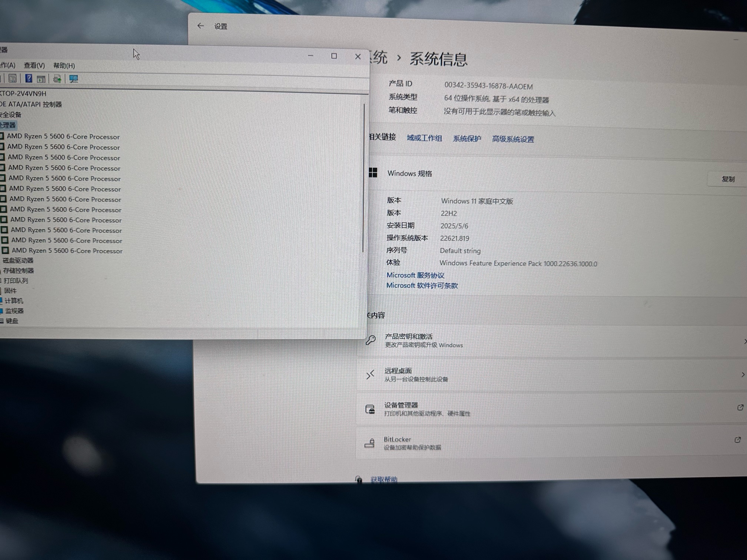Click chevron on 产品密钥和激活 row
The height and width of the screenshot is (560, 747).
coord(745,341)
